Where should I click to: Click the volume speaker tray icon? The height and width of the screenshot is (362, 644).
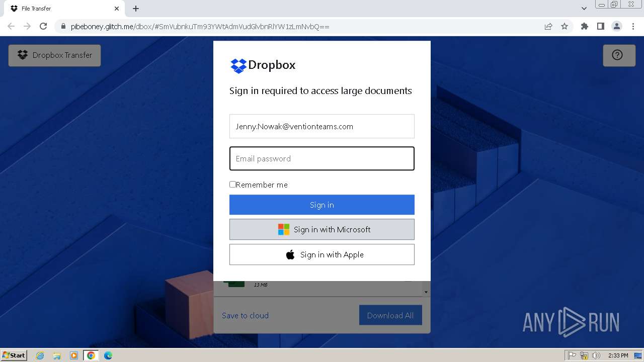(596, 355)
